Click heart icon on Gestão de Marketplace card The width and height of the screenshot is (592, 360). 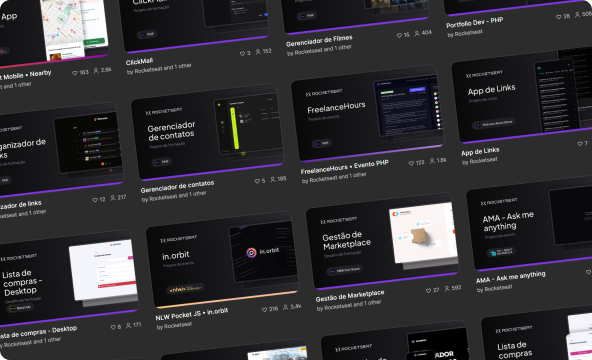point(429,290)
